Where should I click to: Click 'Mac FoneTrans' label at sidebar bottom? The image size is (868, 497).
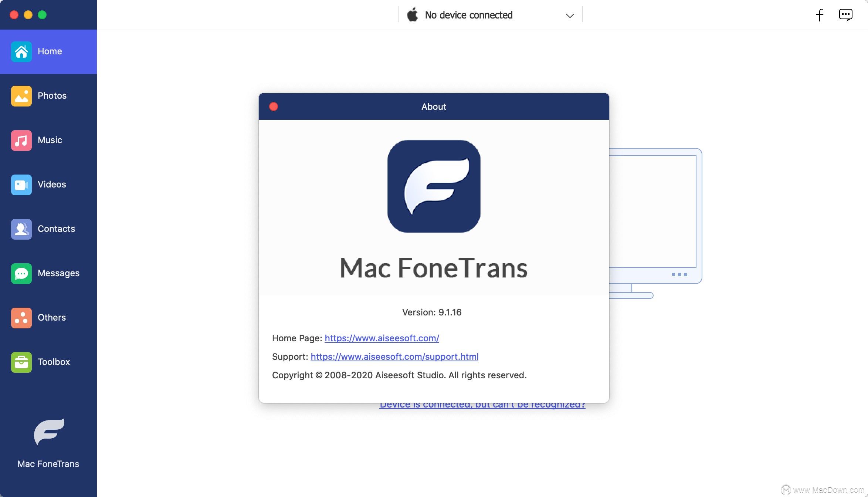(x=48, y=464)
